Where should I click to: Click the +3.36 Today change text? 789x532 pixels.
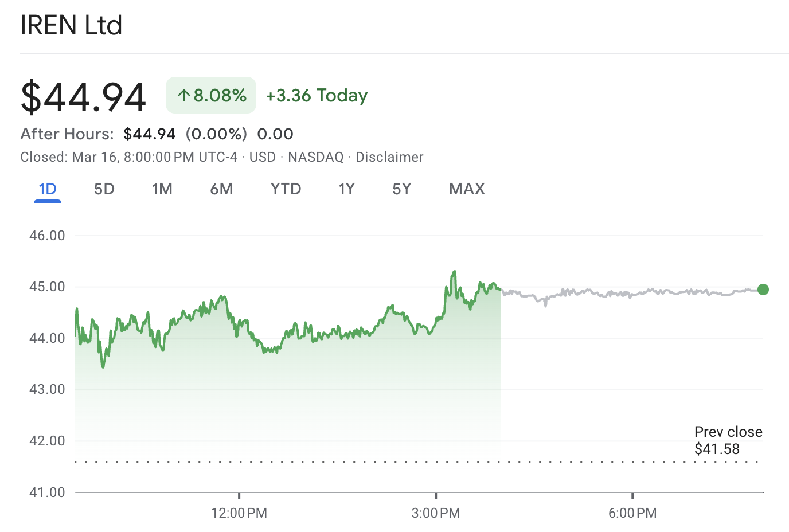tap(317, 96)
